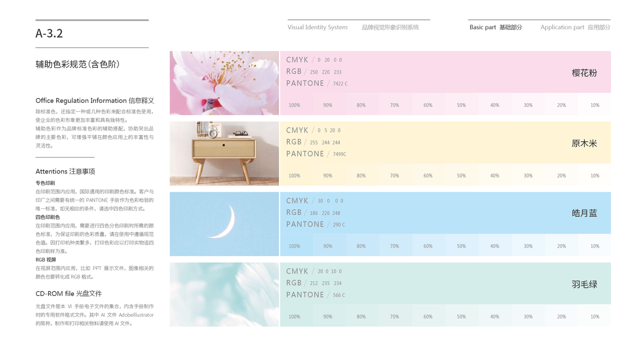Pick the 20% tint of 羽毛绿 green

561,315
